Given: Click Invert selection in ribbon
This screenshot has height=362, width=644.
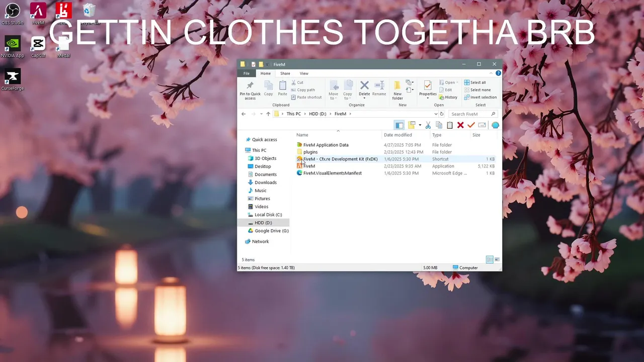Looking at the screenshot, I should click(480, 98).
